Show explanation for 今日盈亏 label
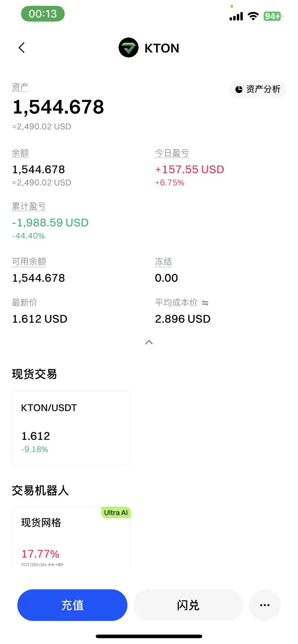 click(x=172, y=153)
